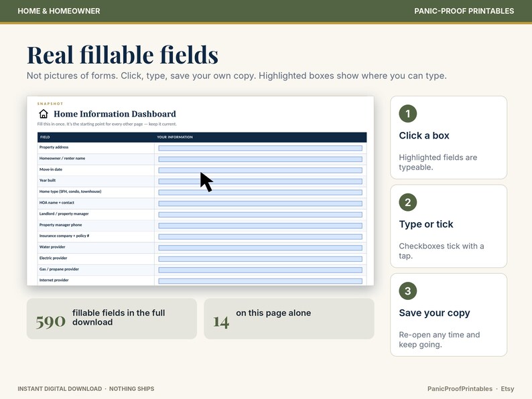Viewport: 532px width, 399px height.
Task: Click the HOA name + contact field
Action: 260,204
